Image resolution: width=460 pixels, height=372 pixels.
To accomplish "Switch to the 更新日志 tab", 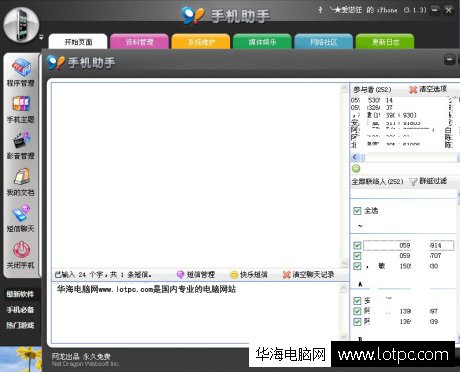I will [385, 42].
